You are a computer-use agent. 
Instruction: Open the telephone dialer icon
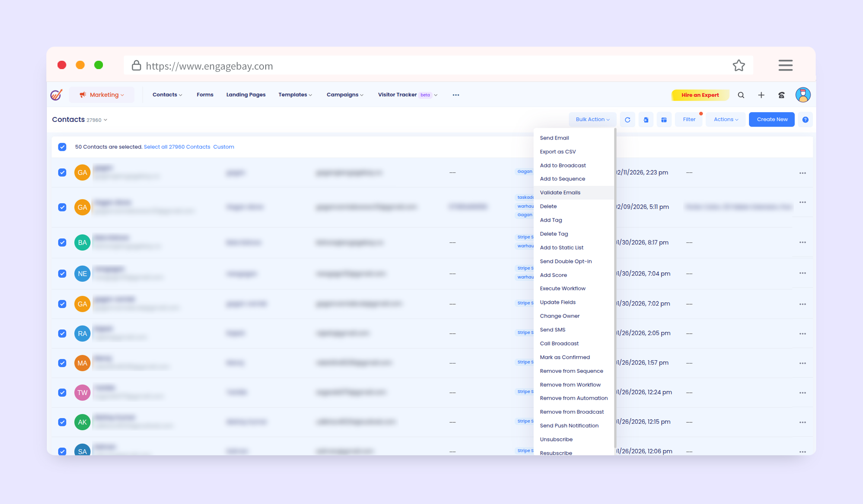781,95
